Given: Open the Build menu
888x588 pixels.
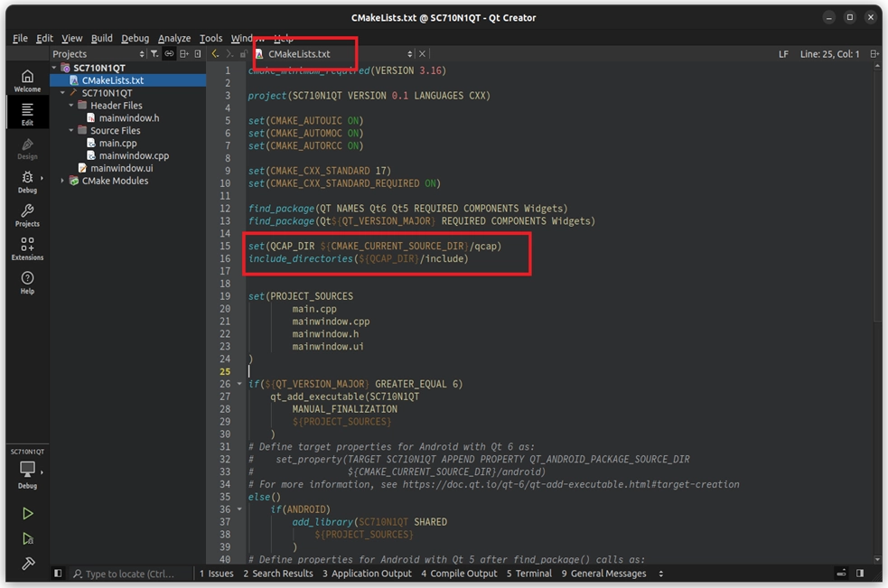Looking at the screenshot, I should tap(102, 38).
